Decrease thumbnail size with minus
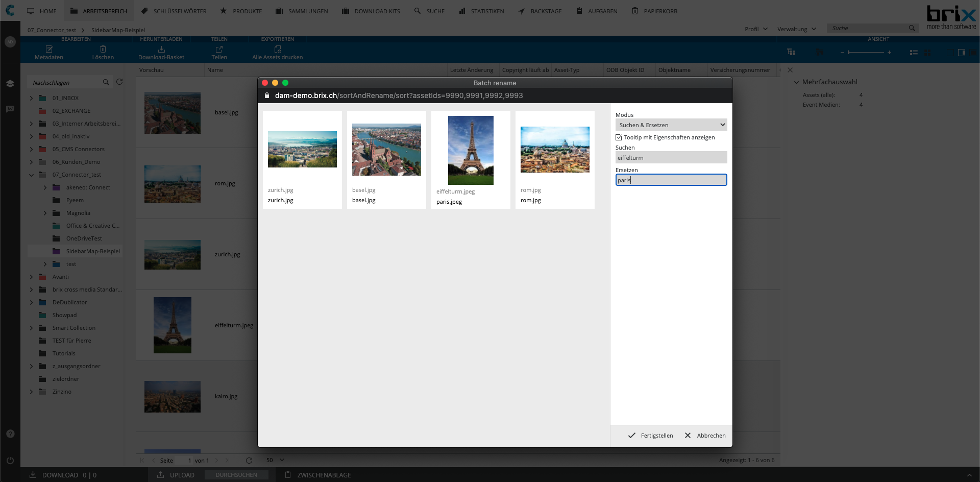This screenshot has height=482, width=980. (842, 52)
